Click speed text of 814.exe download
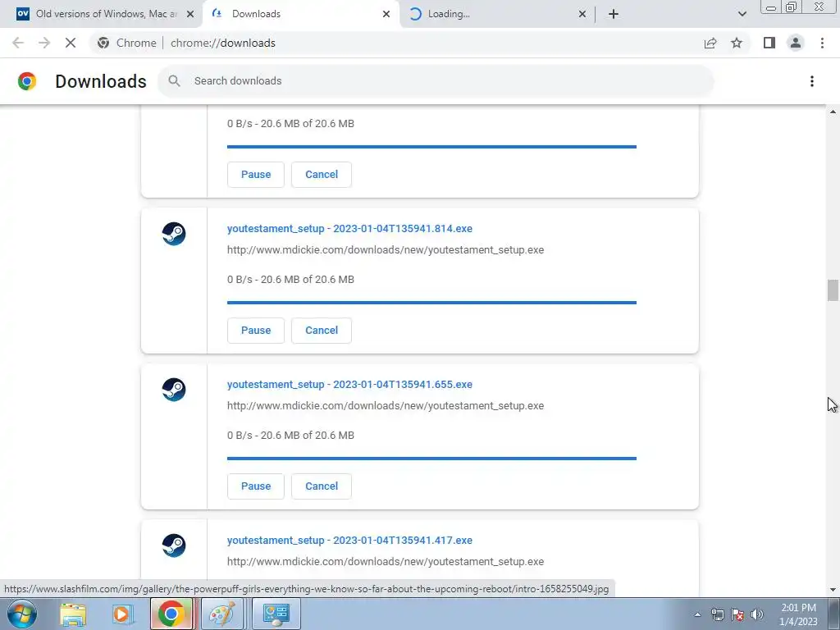Image resolution: width=840 pixels, height=630 pixels. point(290,279)
